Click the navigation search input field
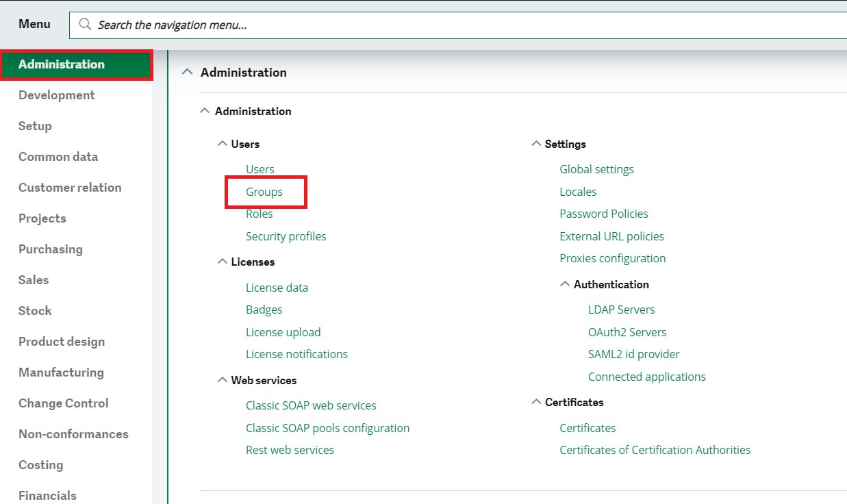Image resolution: width=847 pixels, height=504 pixels. pyautogui.click(x=274, y=24)
